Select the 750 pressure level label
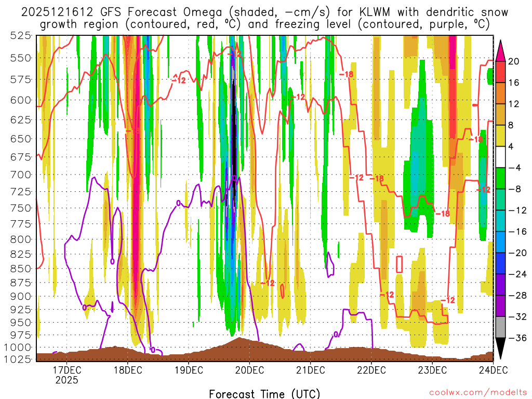Viewport: 532px width, 399px height. pos(20,208)
